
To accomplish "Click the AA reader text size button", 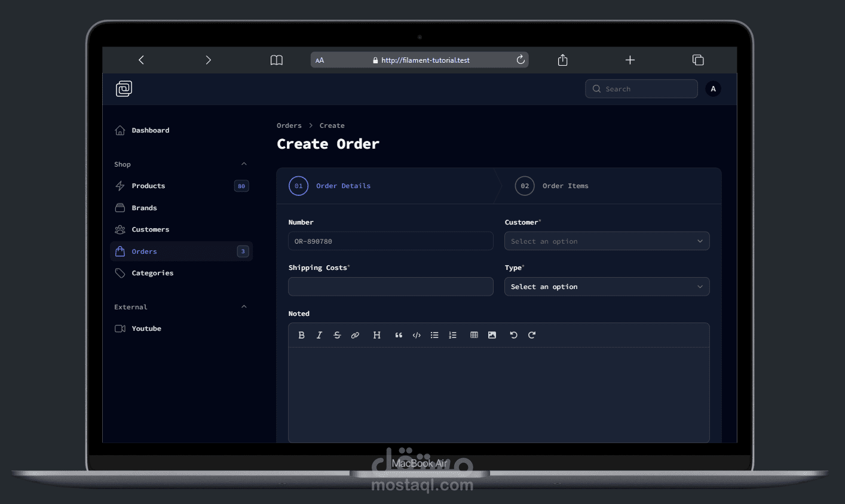I will (x=320, y=60).
